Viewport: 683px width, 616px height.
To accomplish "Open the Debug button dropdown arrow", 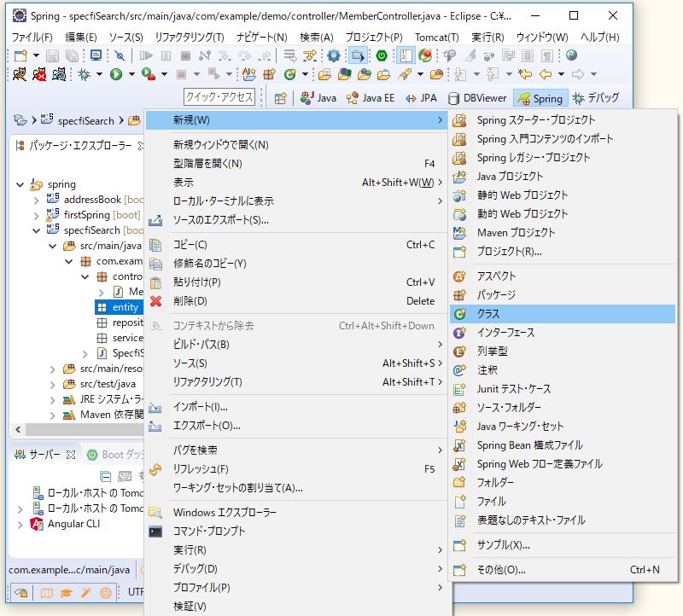I will (99, 74).
